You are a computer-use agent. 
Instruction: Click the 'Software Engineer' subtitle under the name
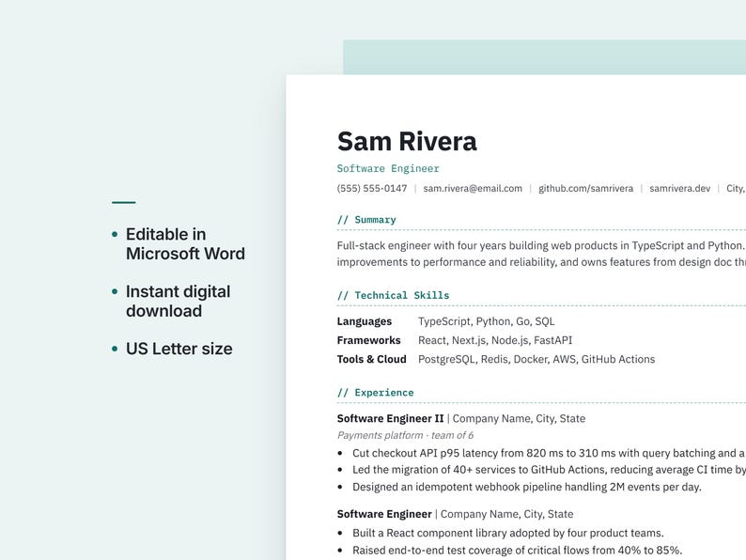click(x=388, y=168)
